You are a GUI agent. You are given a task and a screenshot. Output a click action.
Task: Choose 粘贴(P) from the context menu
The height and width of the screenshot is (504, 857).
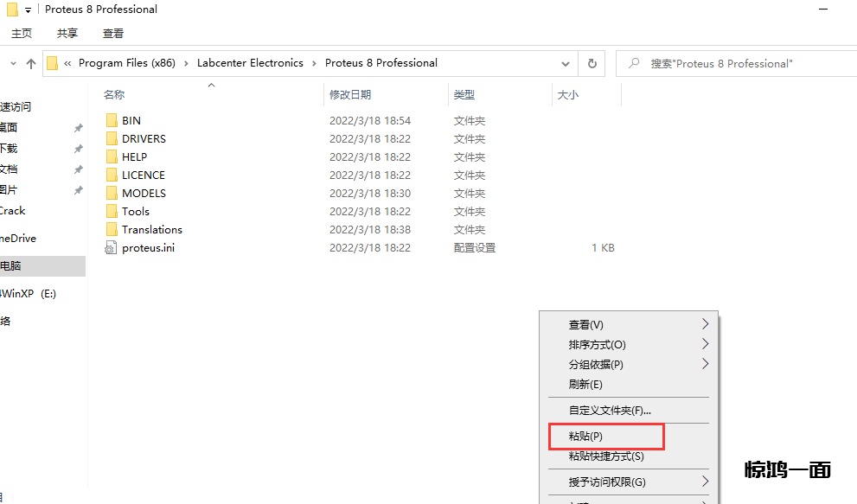(x=585, y=437)
